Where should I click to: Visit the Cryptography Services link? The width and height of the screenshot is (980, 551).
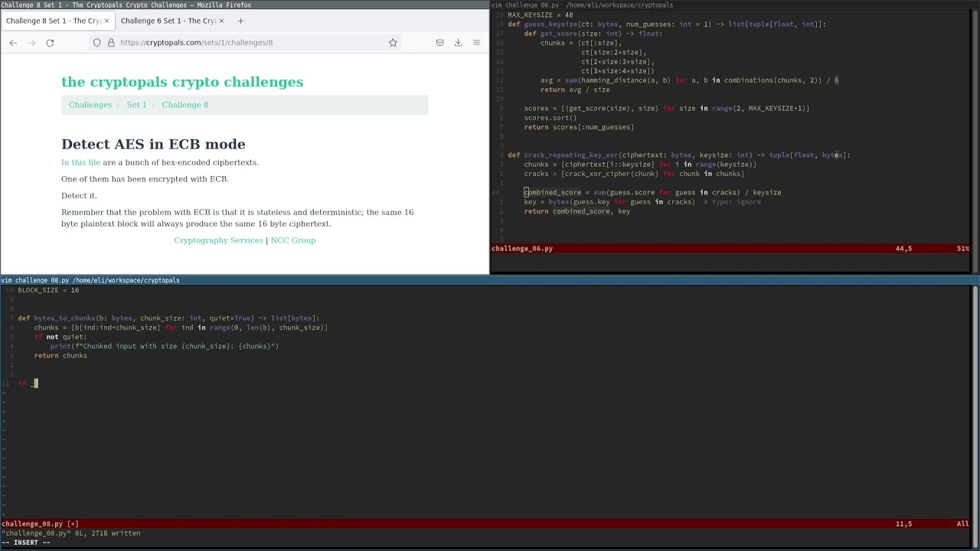(218, 240)
